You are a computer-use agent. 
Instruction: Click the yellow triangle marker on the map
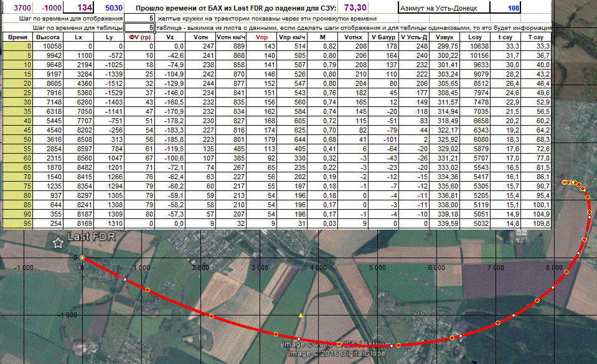pyautogui.click(x=301, y=315)
